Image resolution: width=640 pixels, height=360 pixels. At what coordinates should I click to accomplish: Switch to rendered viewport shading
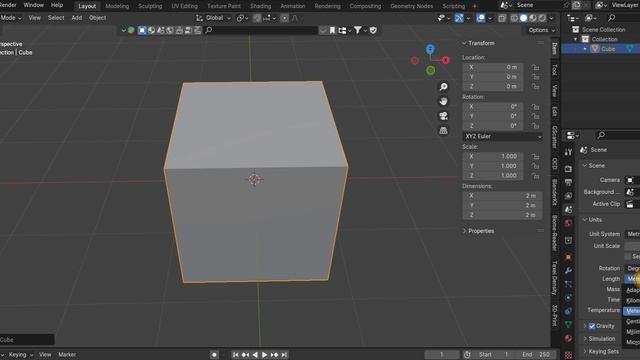542,18
